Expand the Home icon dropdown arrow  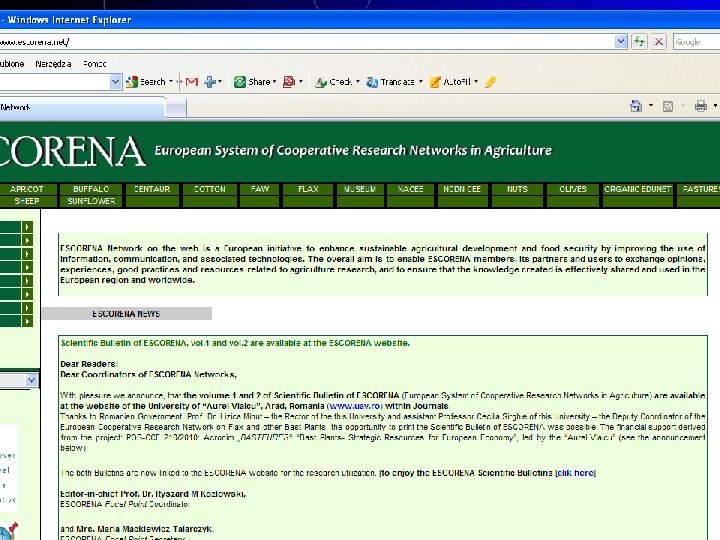tap(651, 106)
